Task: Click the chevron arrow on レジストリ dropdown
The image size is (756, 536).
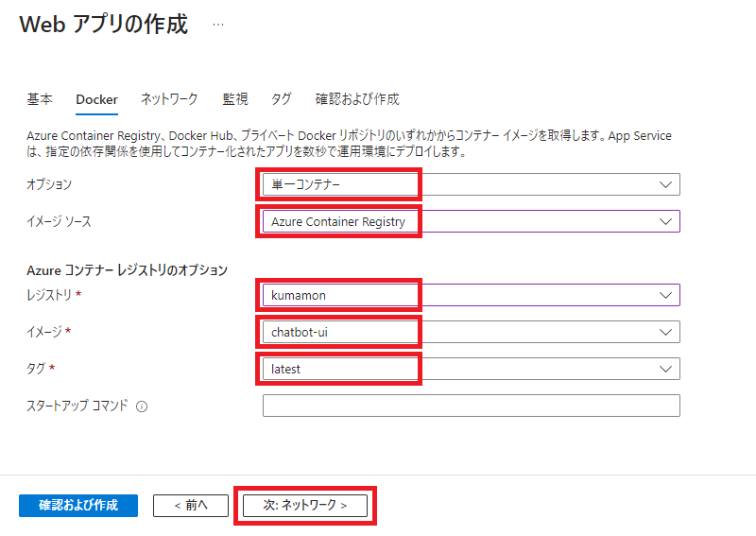Action: 665,295
